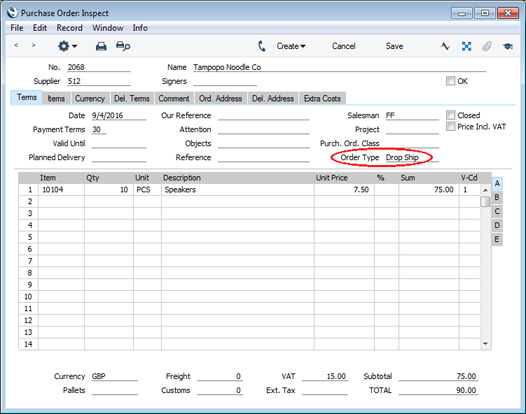526x414 pixels.
Task: Open attachments paperclip icon
Action: pyautogui.click(x=487, y=46)
